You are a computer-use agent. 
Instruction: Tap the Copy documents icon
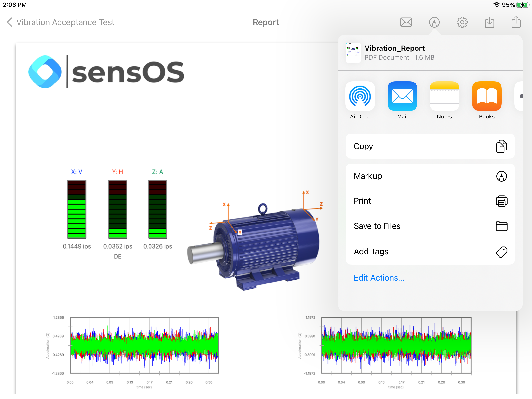click(x=502, y=146)
